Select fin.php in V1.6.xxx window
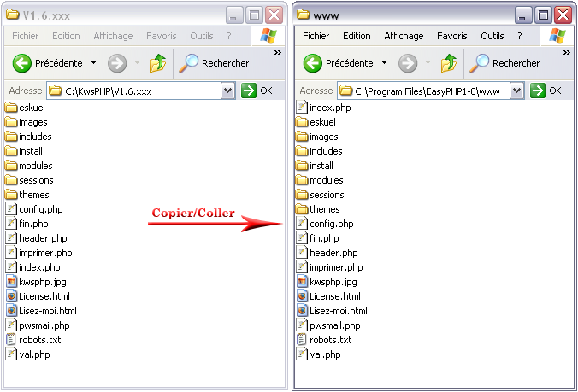578x392 pixels. tap(27, 224)
